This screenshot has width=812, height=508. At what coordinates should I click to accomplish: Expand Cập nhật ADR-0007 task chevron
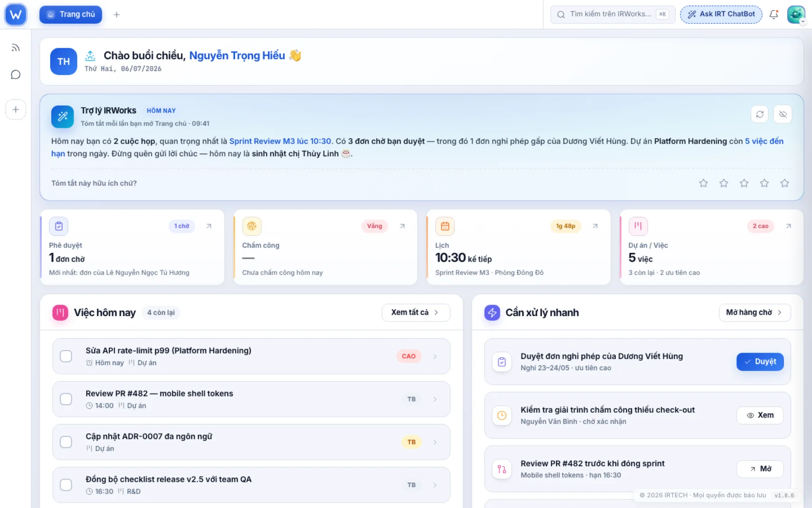pos(435,442)
